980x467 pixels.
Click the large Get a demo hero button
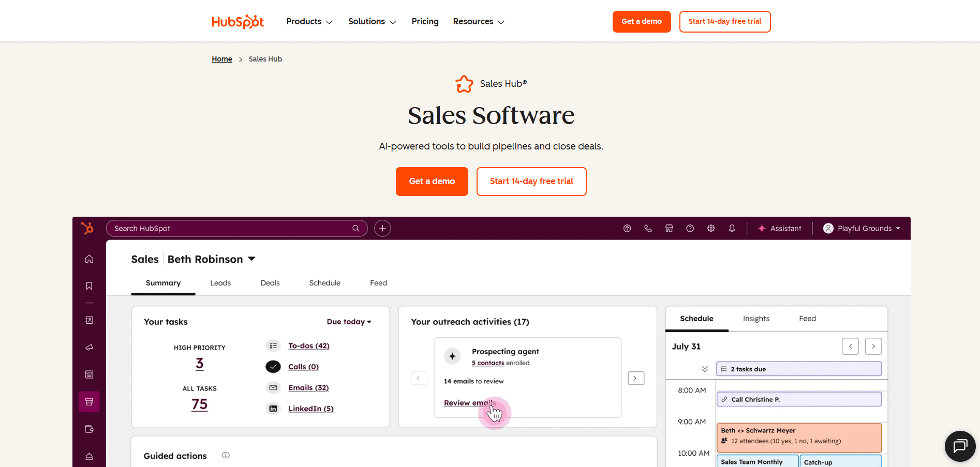pos(432,182)
